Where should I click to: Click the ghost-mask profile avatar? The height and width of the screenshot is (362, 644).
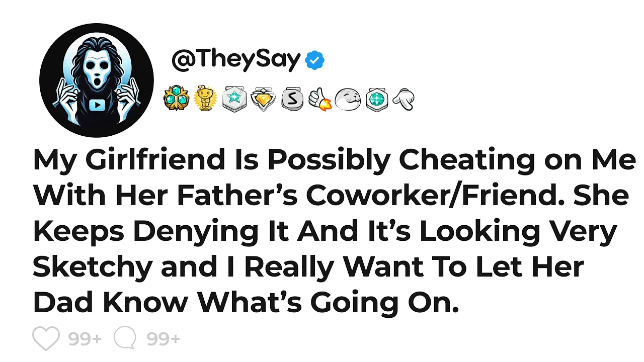tap(96, 79)
